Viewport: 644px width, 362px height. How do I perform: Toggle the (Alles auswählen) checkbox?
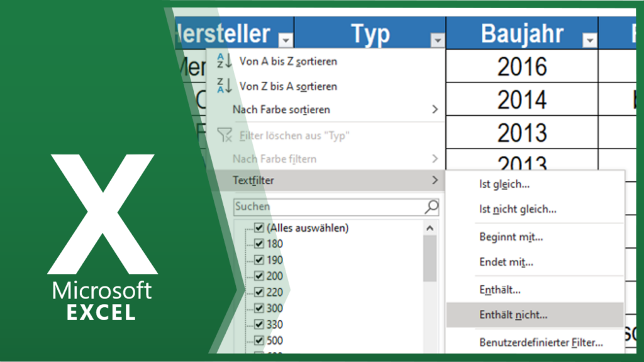258,227
